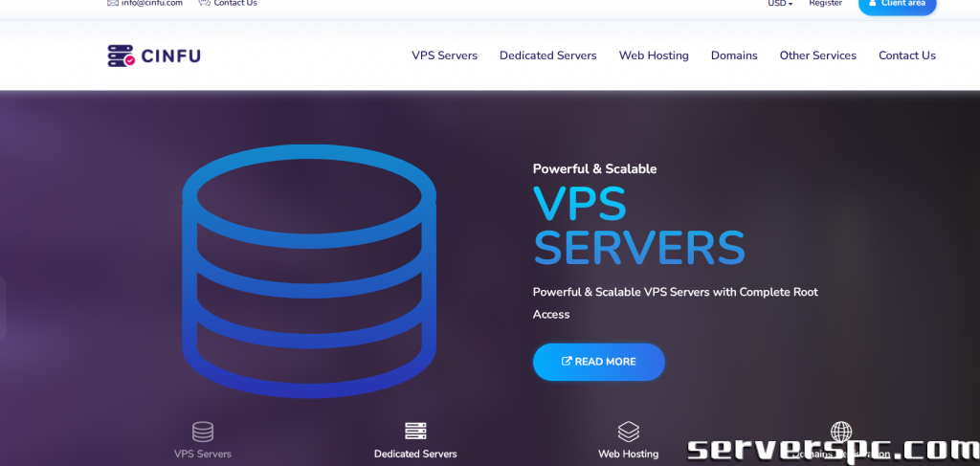This screenshot has height=466, width=980.
Task: Click the VPS Servers database stack icon at bottom
Action: coord(203,432)
